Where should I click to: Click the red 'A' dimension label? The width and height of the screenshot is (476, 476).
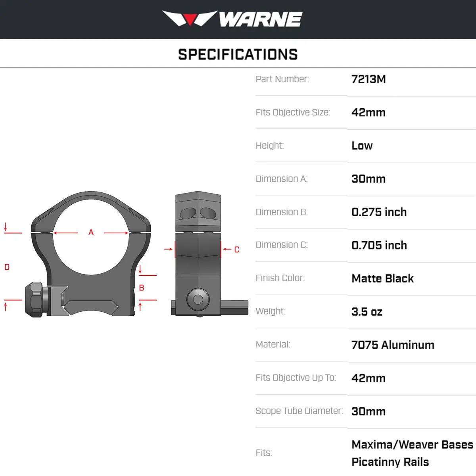(91, 232)
